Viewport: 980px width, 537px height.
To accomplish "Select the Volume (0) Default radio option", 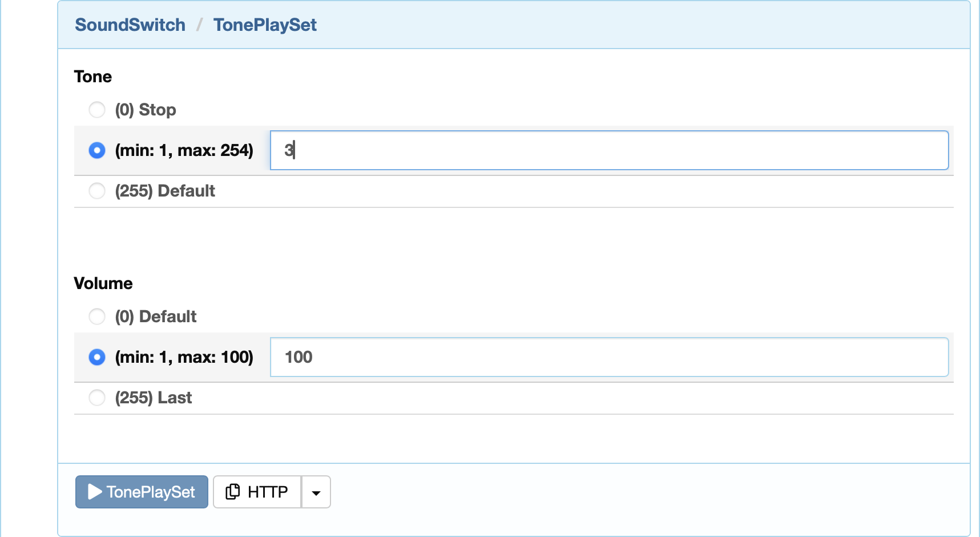I will pos(97,316).
